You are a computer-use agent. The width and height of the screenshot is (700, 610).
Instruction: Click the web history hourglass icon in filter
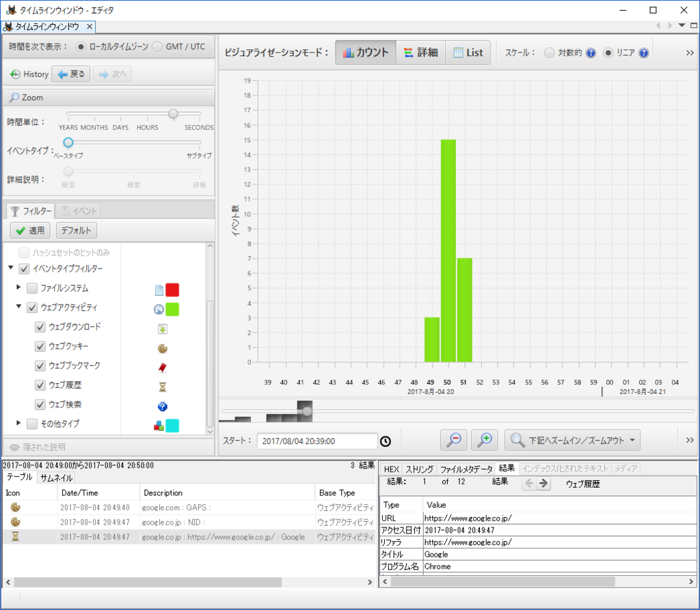click(x=163, y=387)
